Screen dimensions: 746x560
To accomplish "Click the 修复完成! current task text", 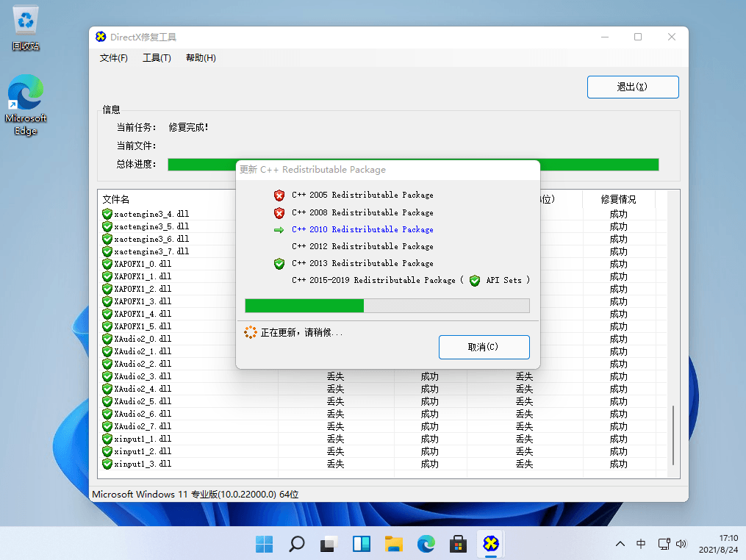I will click(188, 128).
